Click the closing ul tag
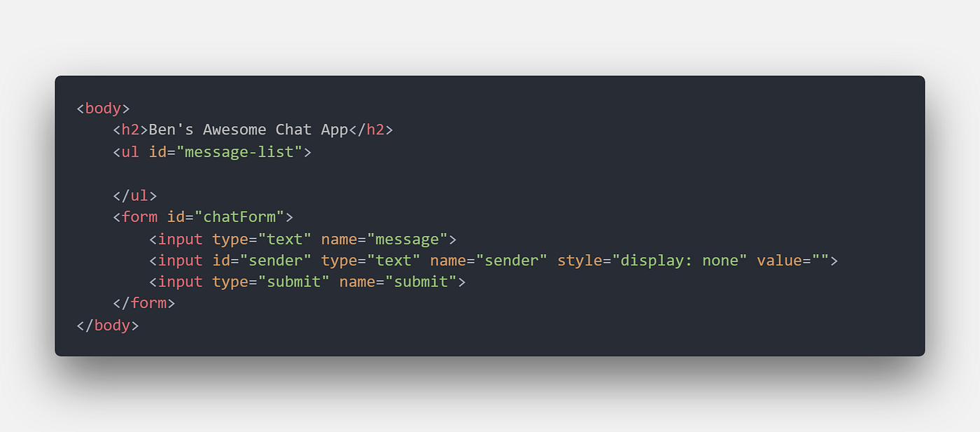The height and width of the screenshot is (432, 980). 135,195
